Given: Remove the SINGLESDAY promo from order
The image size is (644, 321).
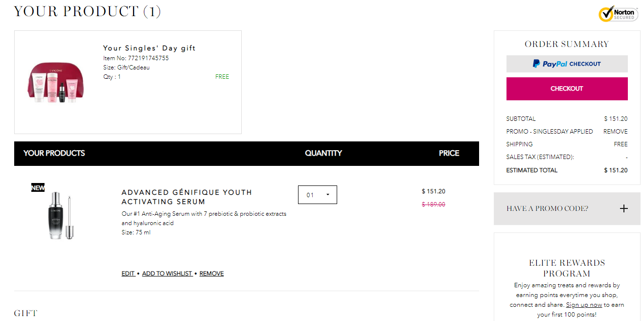Looking at the screenshot, I should (615, 132).
